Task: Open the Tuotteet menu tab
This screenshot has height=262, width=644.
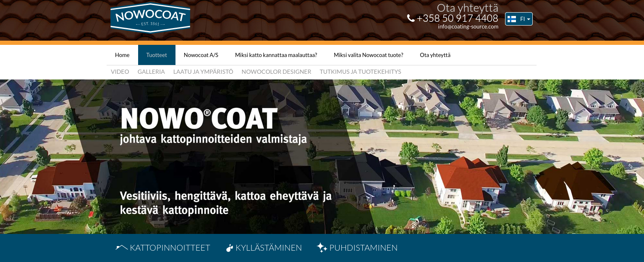Action: [157, 55]
